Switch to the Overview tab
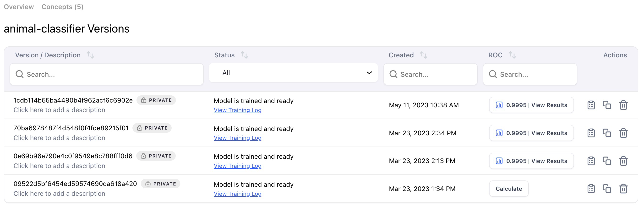The image size is (644, 207). point(19,7)
